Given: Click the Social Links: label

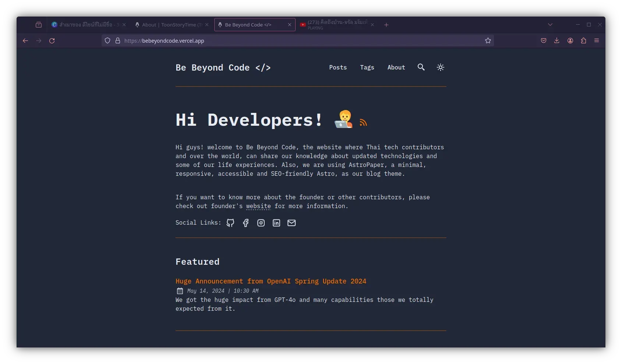Looking at the screenshot, I should coord(198,222).
